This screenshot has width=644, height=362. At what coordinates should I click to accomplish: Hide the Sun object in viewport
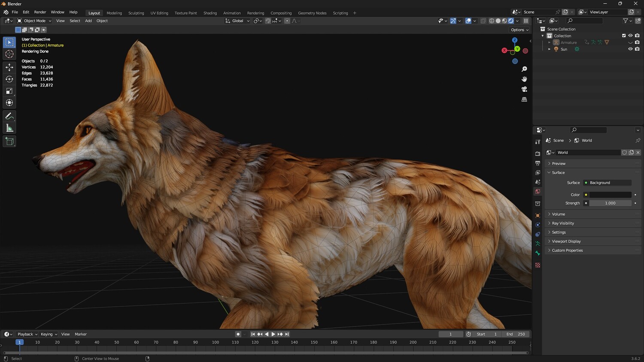630,49
